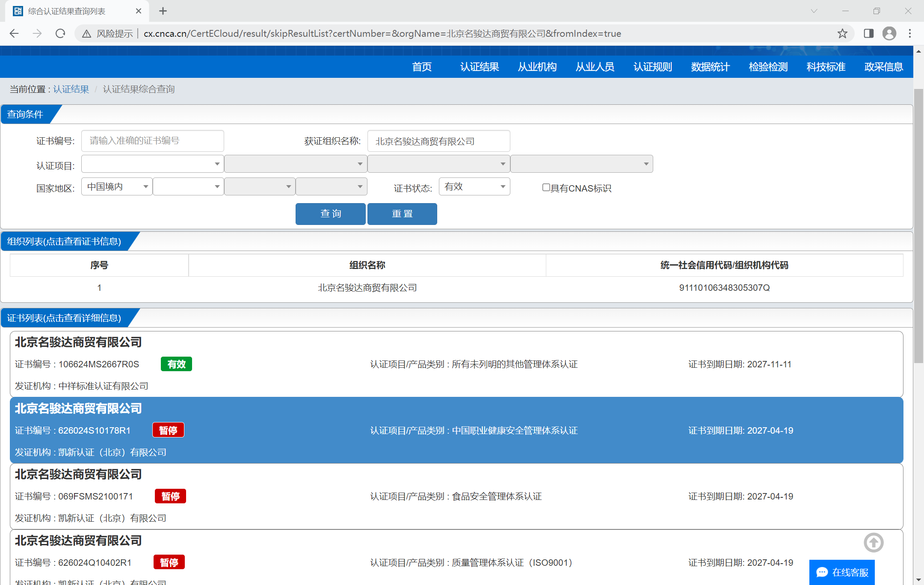Click organization row 北京名骏达商贸有限公司 in table
The image size is (924, 585).
(x=456, y=288)
